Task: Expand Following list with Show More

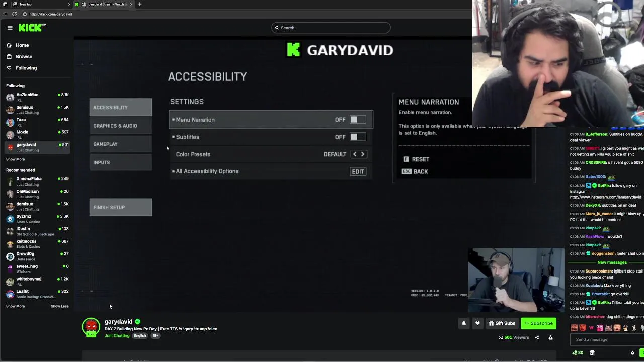Action: pos(15,159)
